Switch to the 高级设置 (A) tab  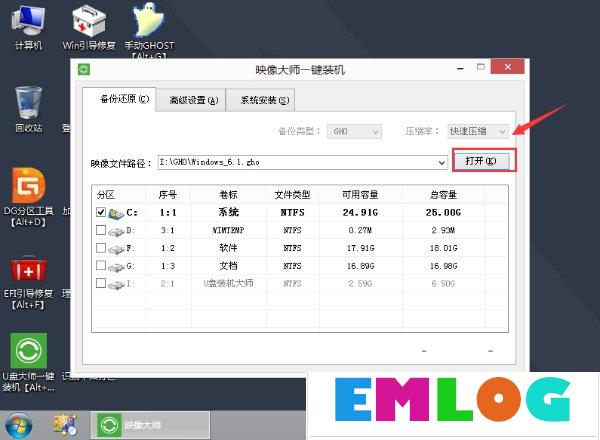(x=191, y=100)
